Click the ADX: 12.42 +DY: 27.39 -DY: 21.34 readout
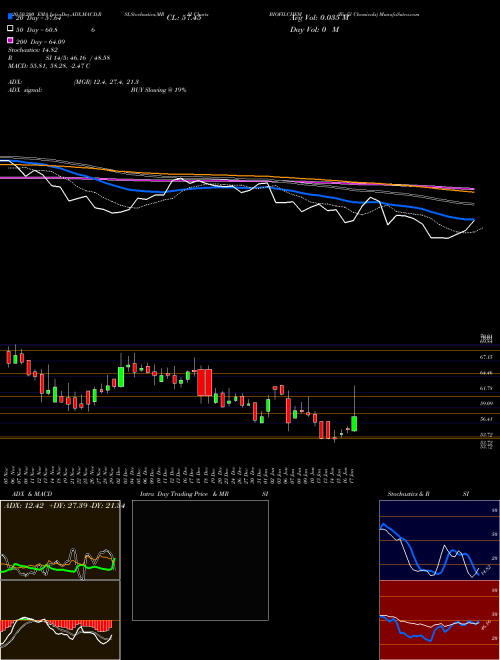The height and width of the screenshot is (660, 500). (x=64, y=506)
